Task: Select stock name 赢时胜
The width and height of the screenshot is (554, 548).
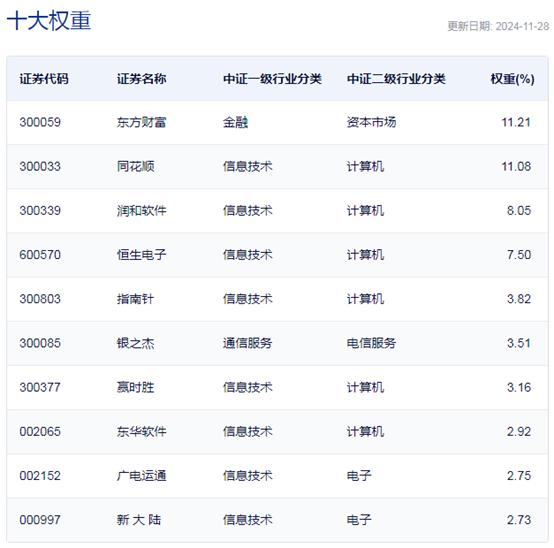Action: tap(136, 387)
